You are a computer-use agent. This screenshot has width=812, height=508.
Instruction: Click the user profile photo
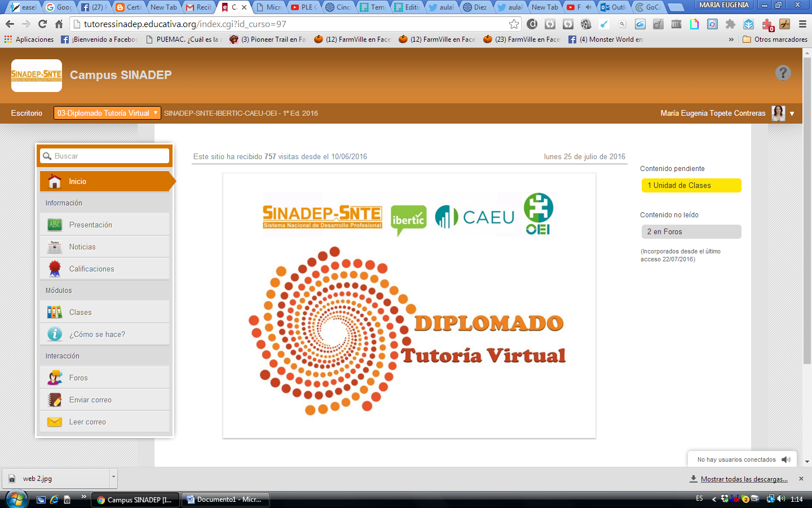coord(779,113)
